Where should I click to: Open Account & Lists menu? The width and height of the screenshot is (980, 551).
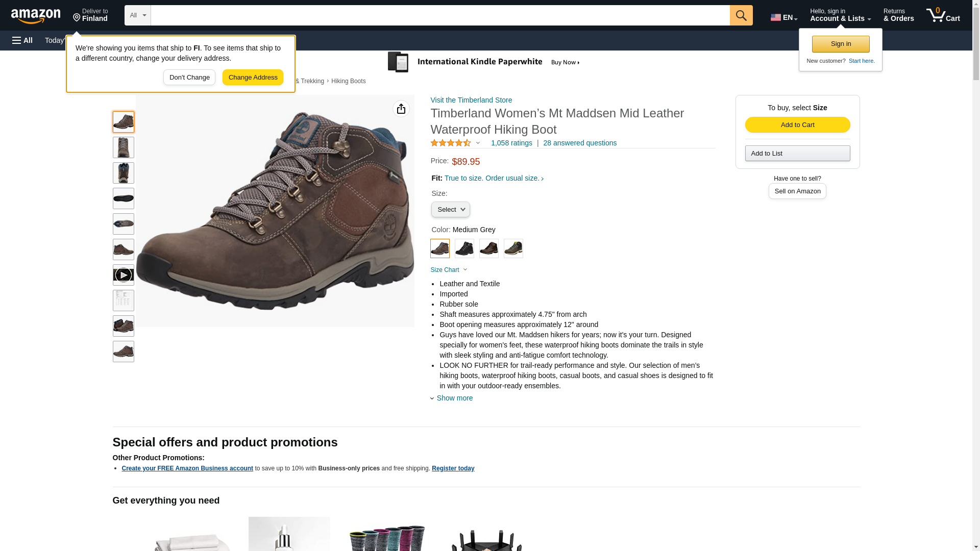(840, 15)
